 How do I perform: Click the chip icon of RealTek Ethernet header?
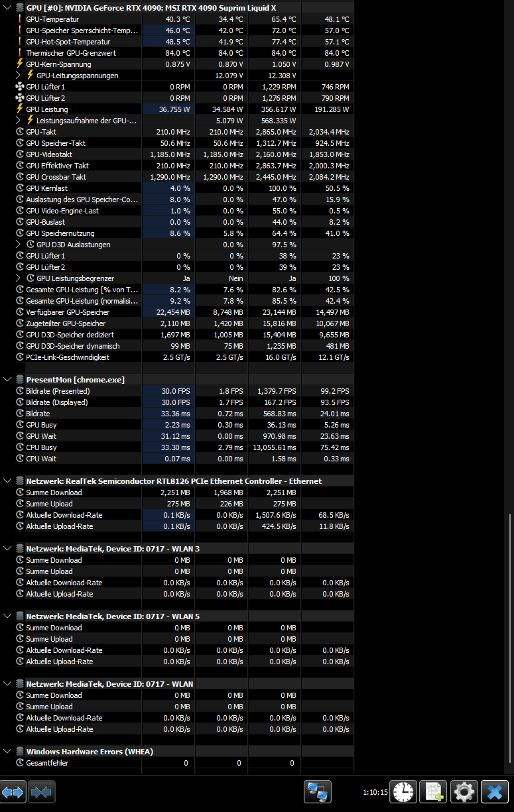20,481
